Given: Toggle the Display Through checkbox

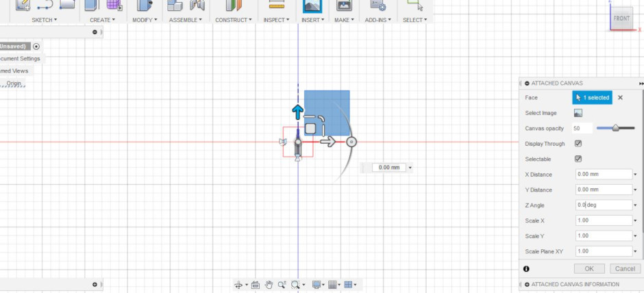Looking at the screenshot, I should click(x=578, y=144).
